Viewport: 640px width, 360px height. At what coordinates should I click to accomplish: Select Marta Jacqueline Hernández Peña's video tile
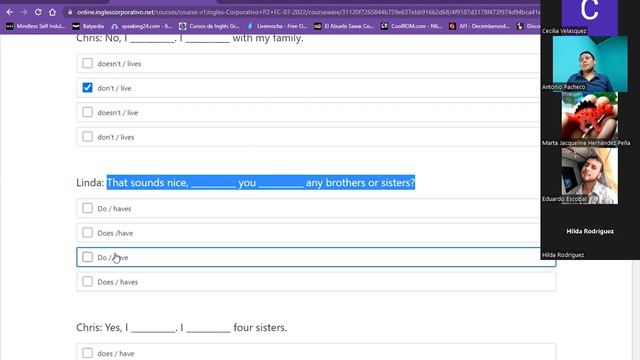[x=589, y=119]
